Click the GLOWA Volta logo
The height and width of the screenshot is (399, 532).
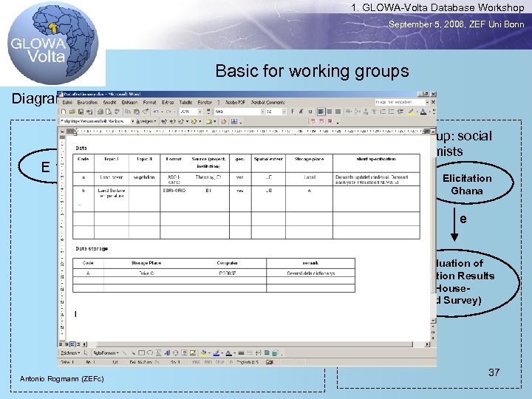[53, 43]
